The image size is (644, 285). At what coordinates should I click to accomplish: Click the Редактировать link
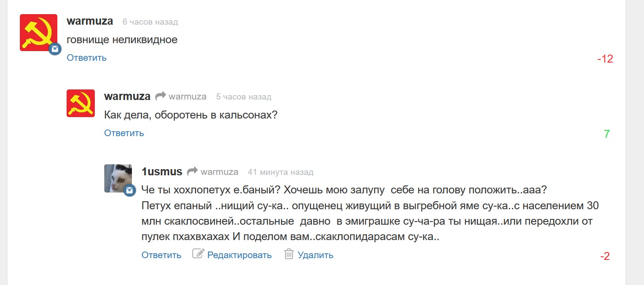[x=239, y=255]
